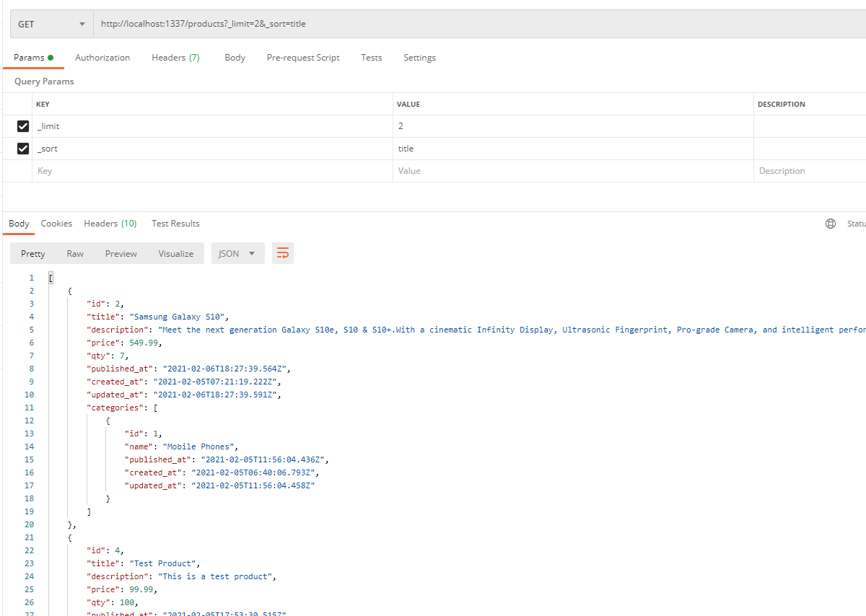Switch response view to Raw
866x616 pixels.
75,253
